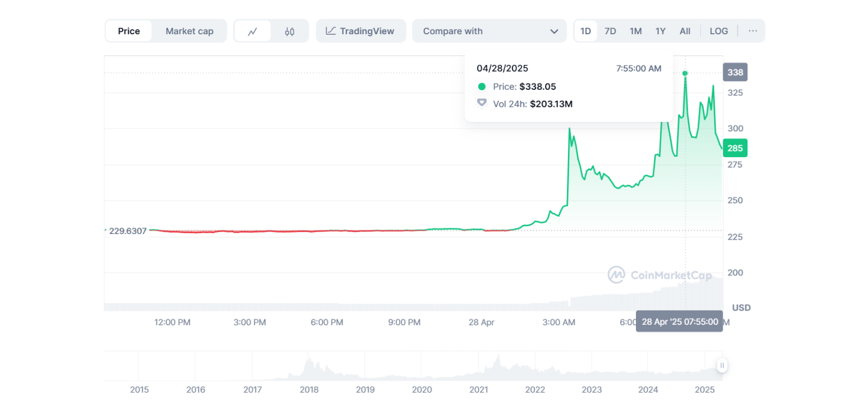
Task: Switch to the Market cap tab
Action: [189, 31]
